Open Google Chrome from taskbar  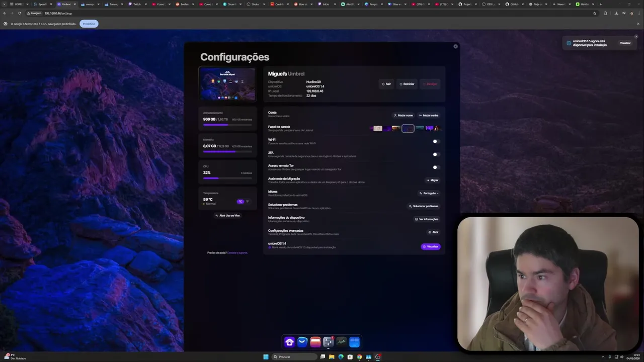[359, 357]
